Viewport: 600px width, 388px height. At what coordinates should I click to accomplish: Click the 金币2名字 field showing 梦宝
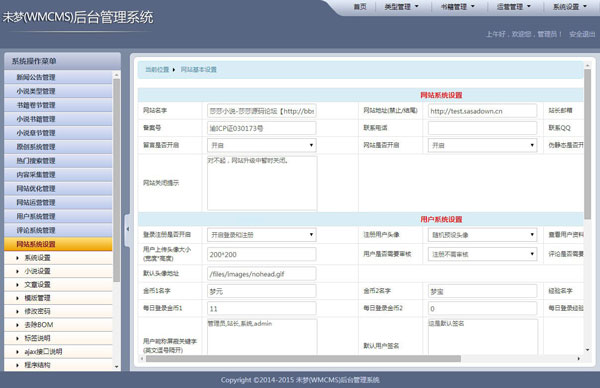point(482,291)
